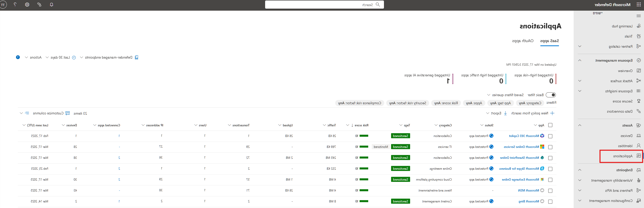Toggle the navigation hamburger menu

639,16
